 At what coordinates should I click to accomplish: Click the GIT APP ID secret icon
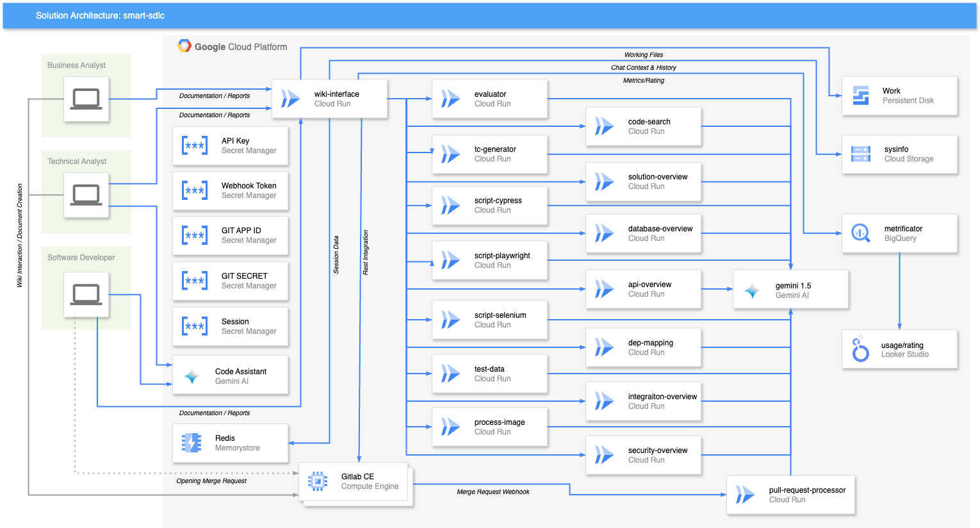click(195, 235)
